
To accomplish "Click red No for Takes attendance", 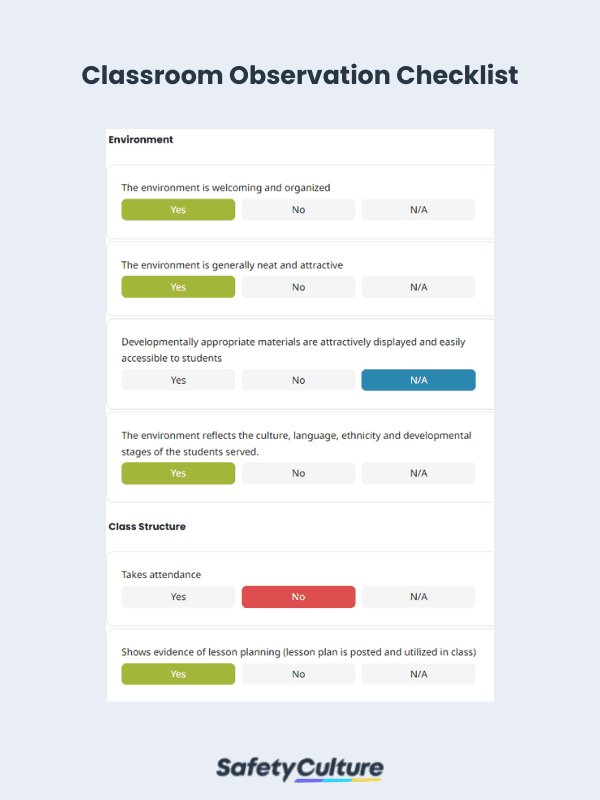I will point(298,597).
